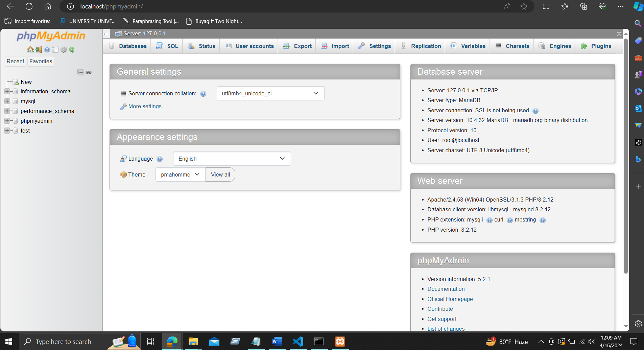The height and width of the screenshot is (350, 644).
Task: Open MariaDB documentation page icon in sidebar
Action: 55,50
